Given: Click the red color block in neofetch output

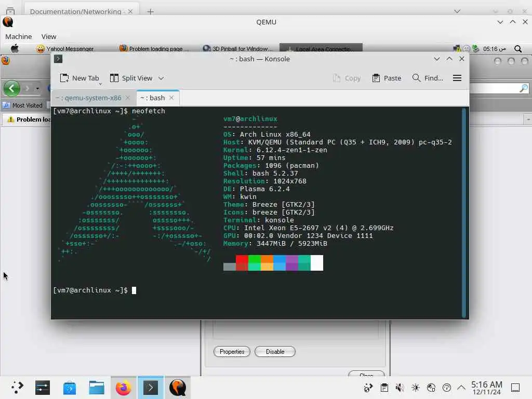Looking at the screenshot, I should (242, 263).
